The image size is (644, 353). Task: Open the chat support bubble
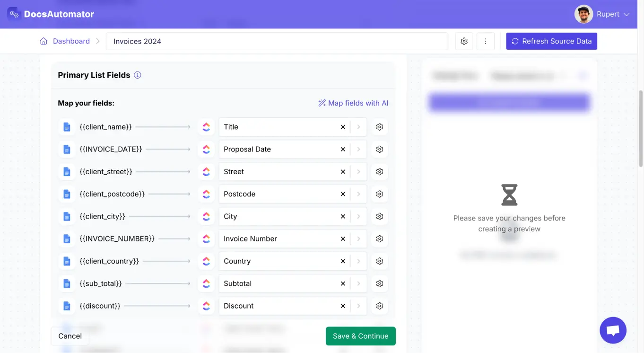613,330
